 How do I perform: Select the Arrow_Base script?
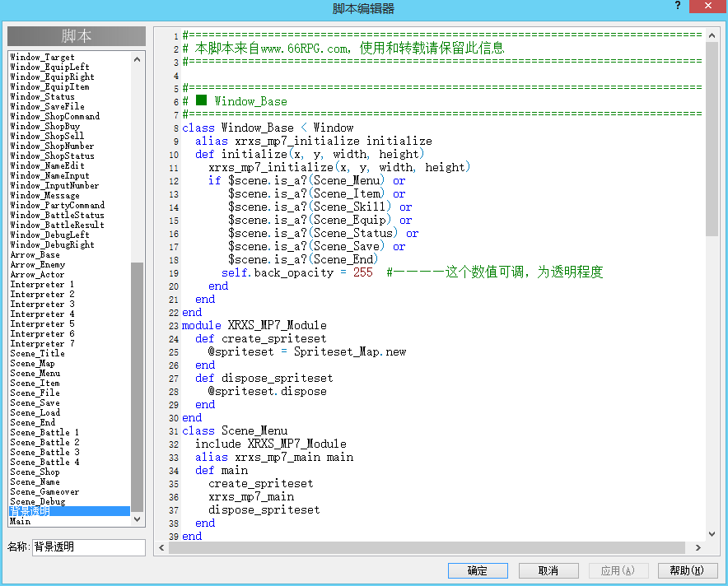click(x=35, y=254)
